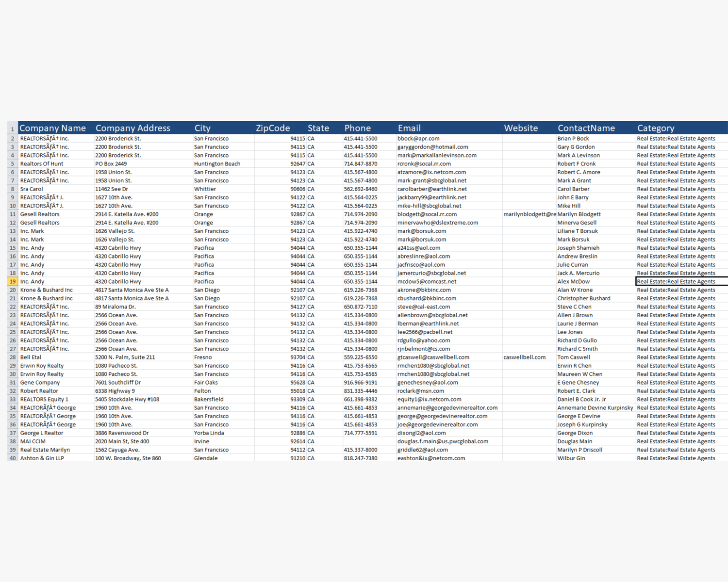The height and width of the screenshot is (582, 728).
Task: Click email 'garyggordon@hotmail.com'
Action: click(449, 147)
